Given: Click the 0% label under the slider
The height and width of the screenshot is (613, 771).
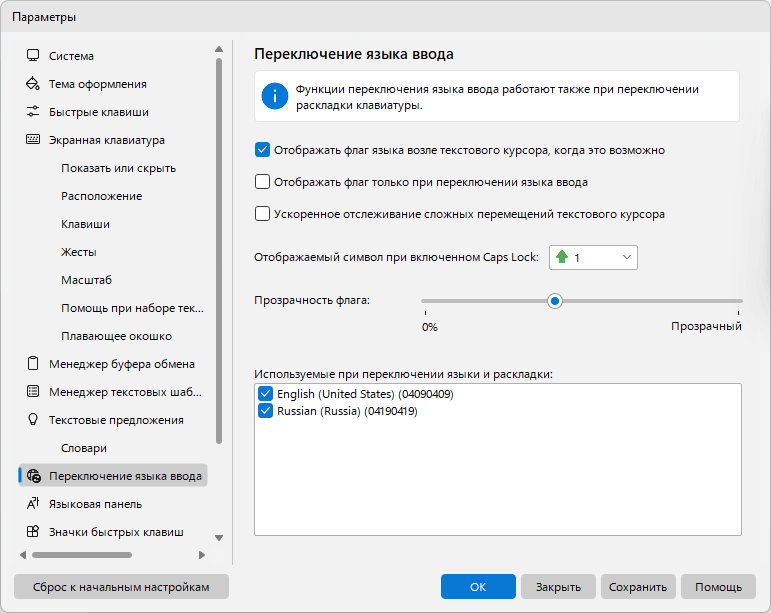Looking at the screenshot, I should 429,327.
